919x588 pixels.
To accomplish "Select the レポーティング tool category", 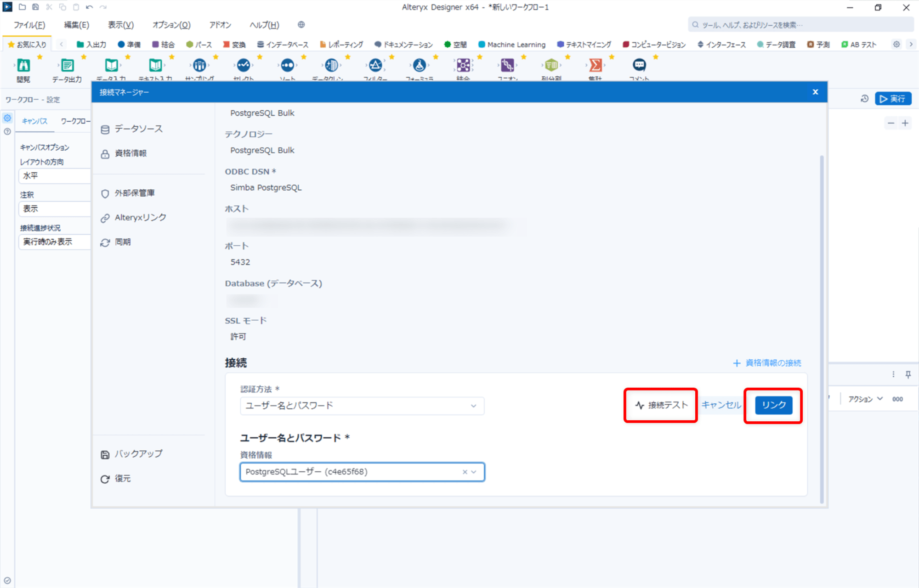I will click(x=341, y=45).
